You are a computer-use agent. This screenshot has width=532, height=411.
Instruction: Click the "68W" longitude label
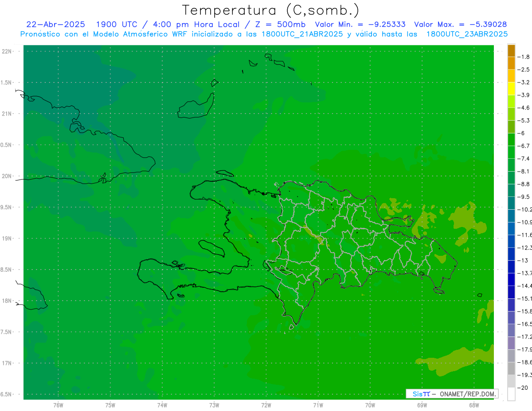(x=473, y=405)
